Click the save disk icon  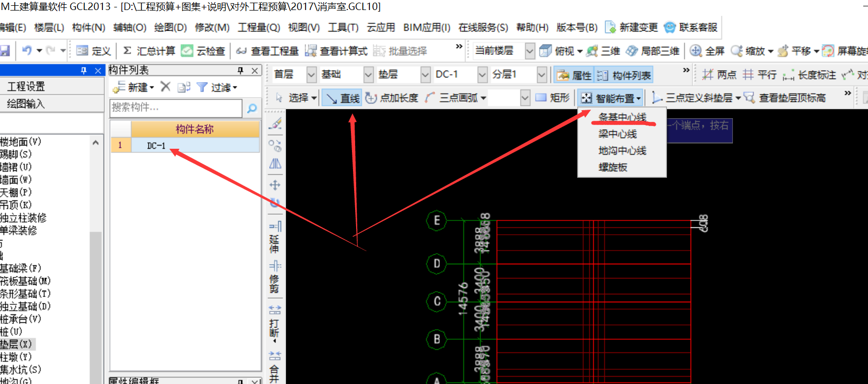5,51
